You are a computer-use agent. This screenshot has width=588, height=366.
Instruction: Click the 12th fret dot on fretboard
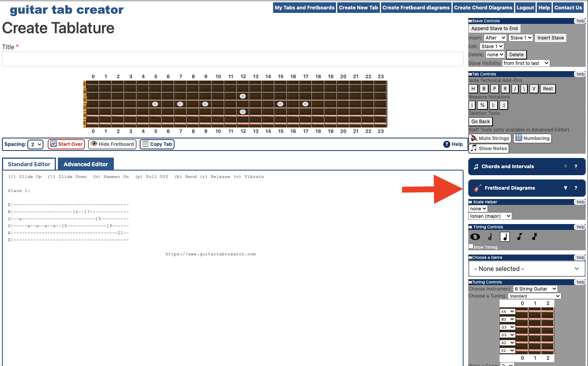243,96
